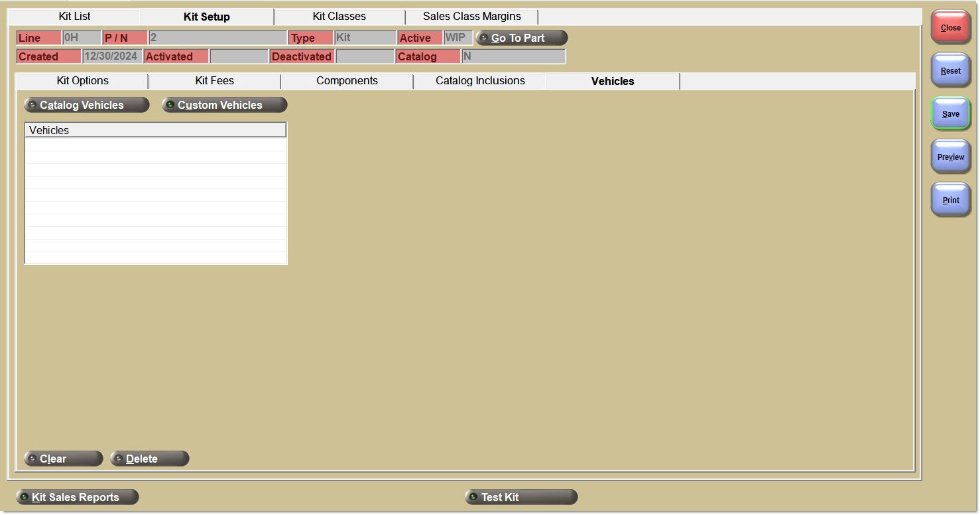Image resolution: width=980 pixels, height=515 pixels.
Task: Open the Sales Class Margins tab
Action: coord(471,17)
